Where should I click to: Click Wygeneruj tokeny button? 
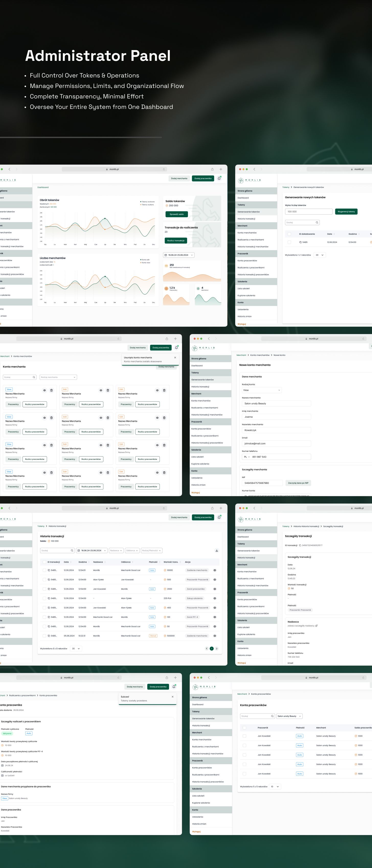pyautogui.click(x=346, y=212)
